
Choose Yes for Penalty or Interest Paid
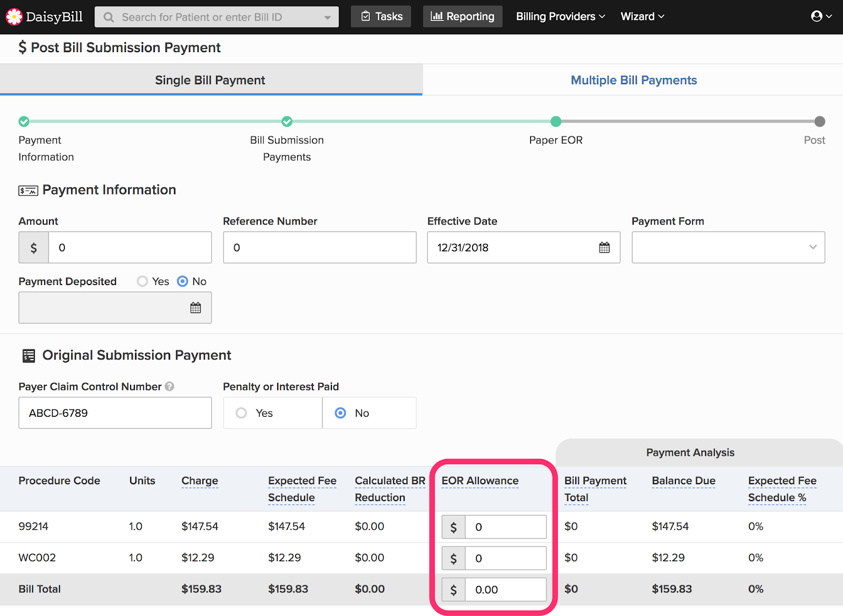pos(241,413)
